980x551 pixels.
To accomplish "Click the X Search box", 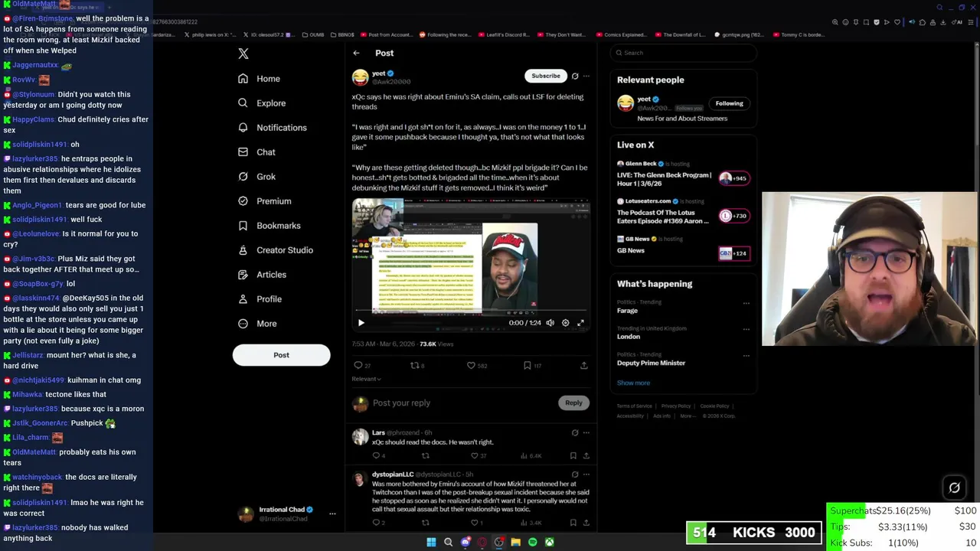I will (x=683, y=53).
